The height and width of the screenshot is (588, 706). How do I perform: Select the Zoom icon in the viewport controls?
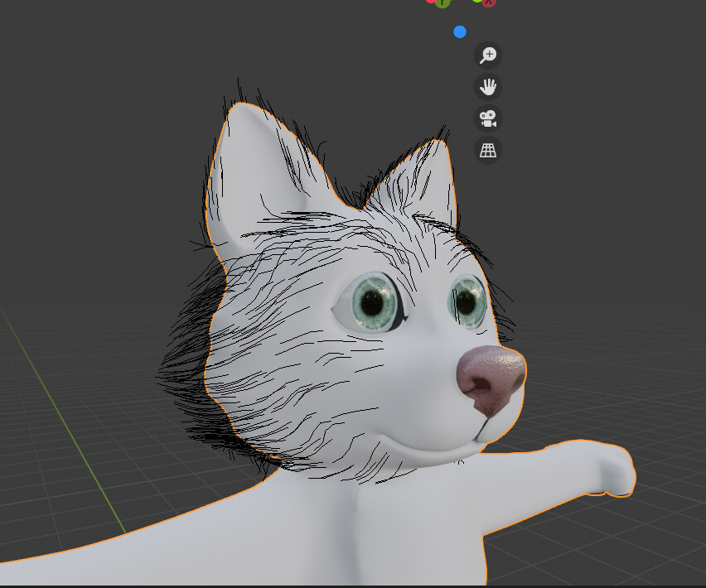487,55
